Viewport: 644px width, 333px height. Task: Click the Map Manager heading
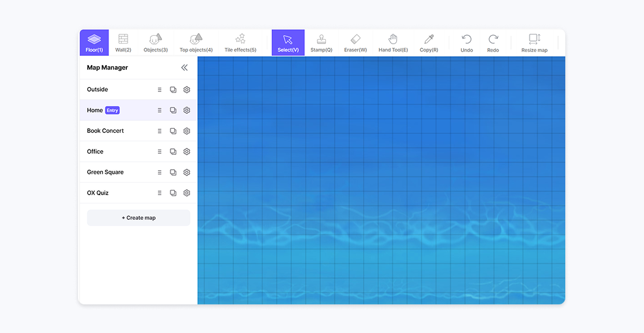(x=107, y=68)
